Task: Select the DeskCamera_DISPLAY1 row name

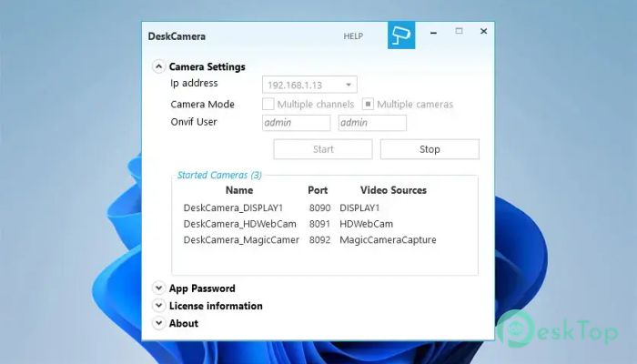Action: tap(233, 208)
